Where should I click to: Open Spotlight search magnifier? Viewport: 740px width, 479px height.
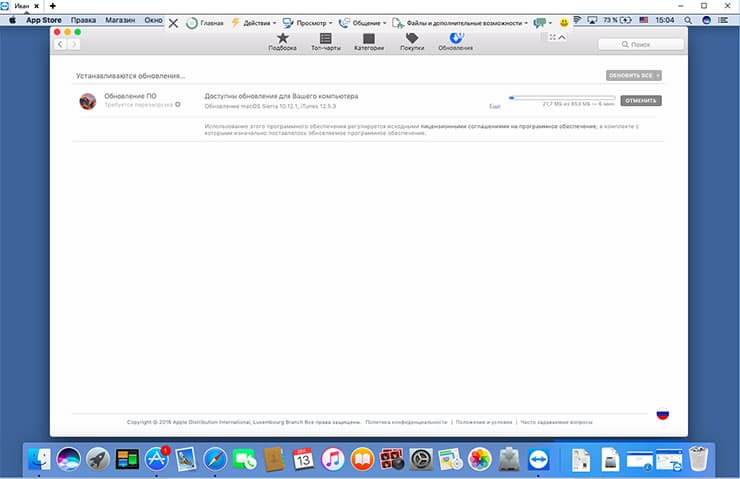688,20
